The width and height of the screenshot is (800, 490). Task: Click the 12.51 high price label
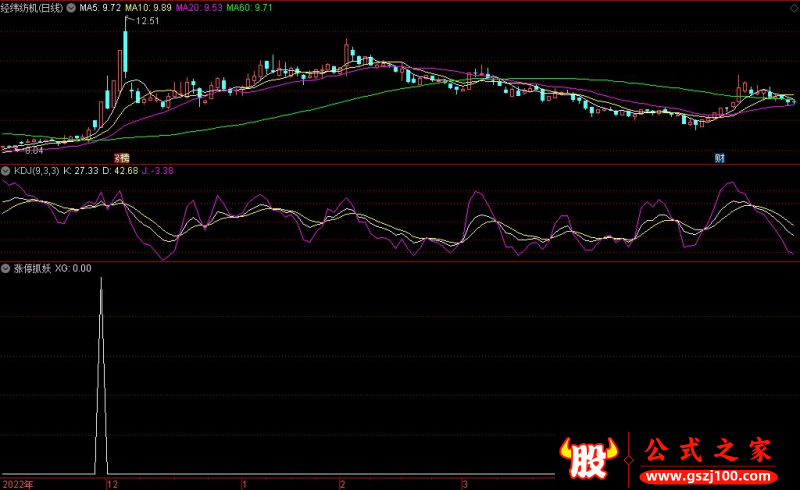point(149,21)
